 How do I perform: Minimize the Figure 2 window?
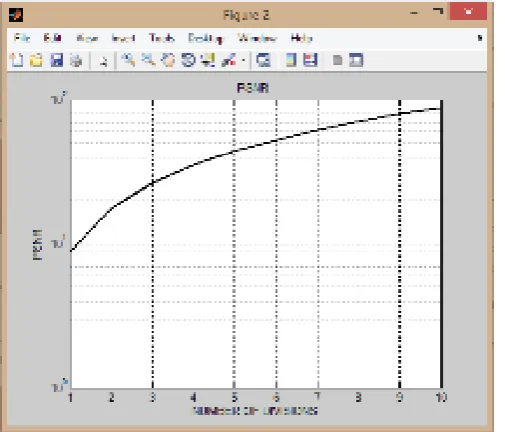click(414, 13)
